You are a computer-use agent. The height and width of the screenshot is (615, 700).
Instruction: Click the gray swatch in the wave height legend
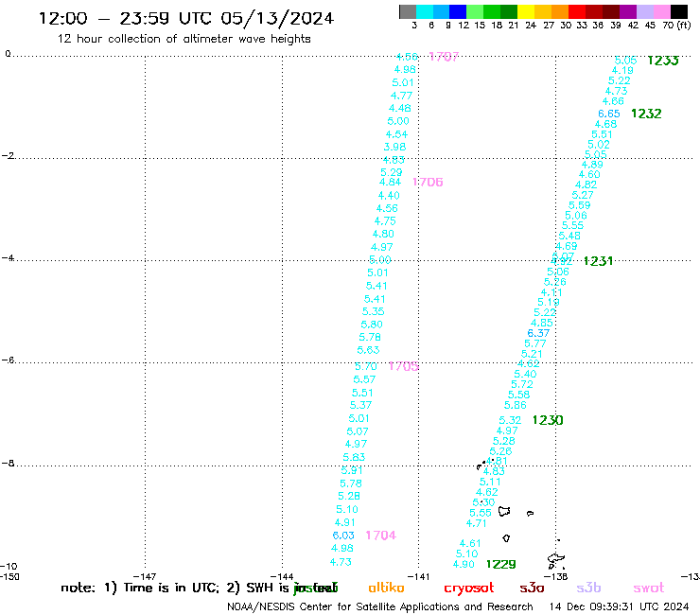pyautogui.click(x=408, y=11)
